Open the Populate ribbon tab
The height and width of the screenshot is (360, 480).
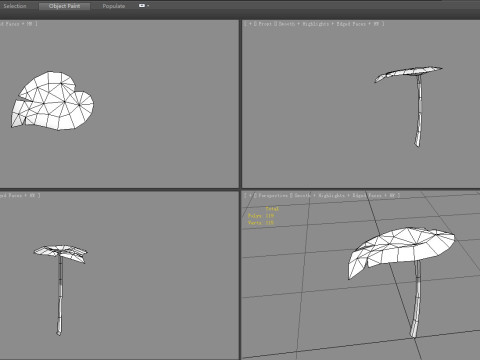114,6
